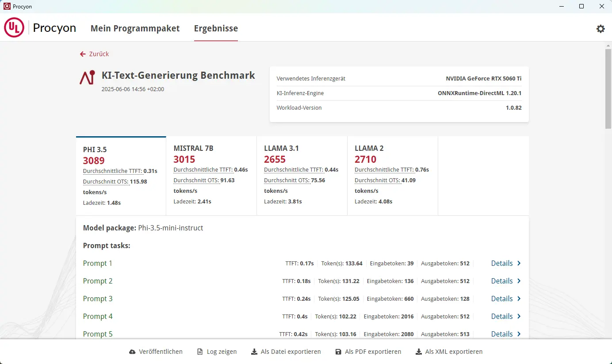The image size is (612, 364).
Task: Click the UL Procyon logo
Action: [40, 28]
